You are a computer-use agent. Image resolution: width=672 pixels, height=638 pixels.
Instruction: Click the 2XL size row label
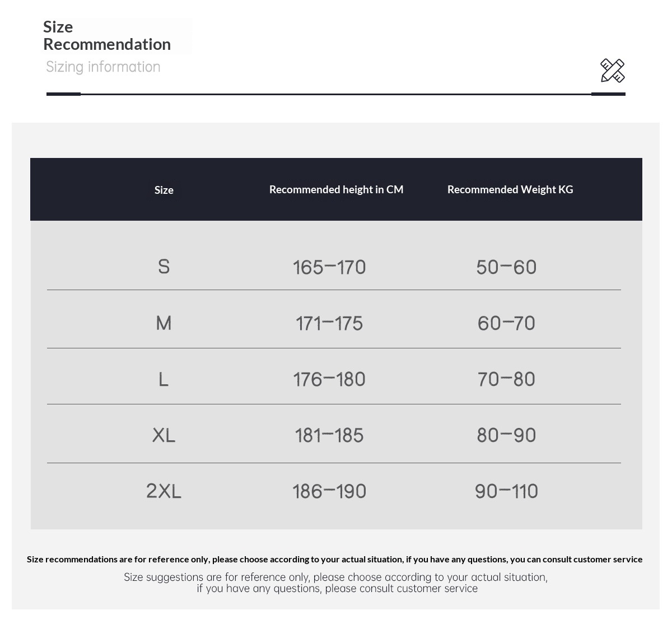click(x=164, y=491)
